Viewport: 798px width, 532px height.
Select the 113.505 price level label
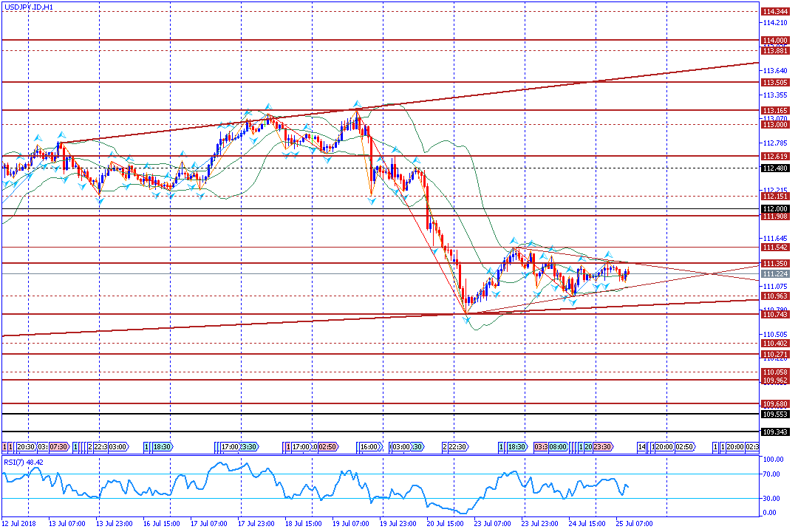pyautogui.click(x=774, y=83)
